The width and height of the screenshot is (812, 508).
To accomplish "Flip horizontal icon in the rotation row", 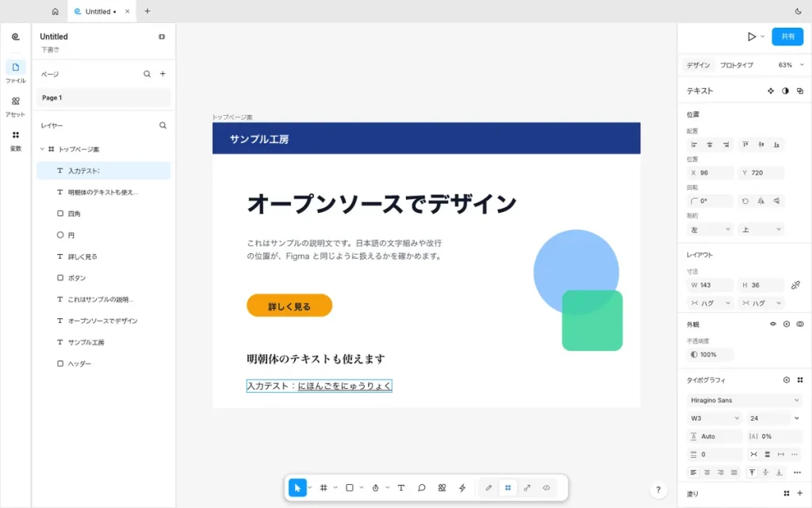I will pos(760,201).
